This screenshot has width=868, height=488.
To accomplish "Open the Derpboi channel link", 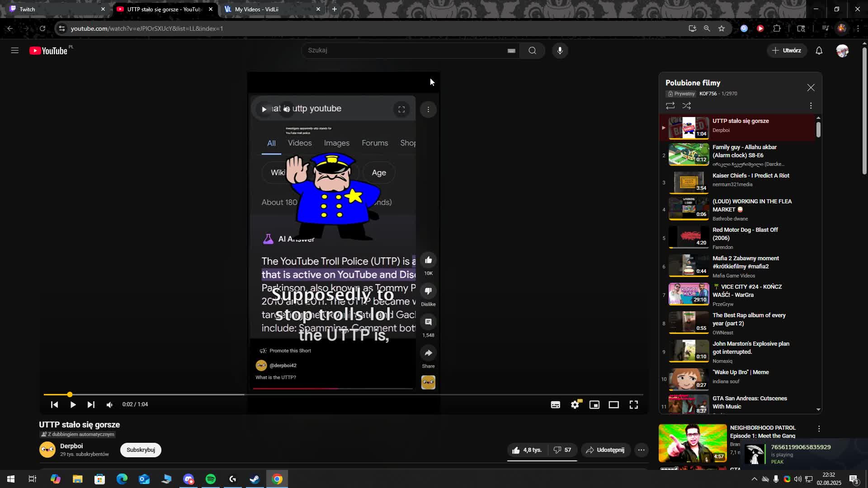I will pyautogui.click(x=71, y=446).
